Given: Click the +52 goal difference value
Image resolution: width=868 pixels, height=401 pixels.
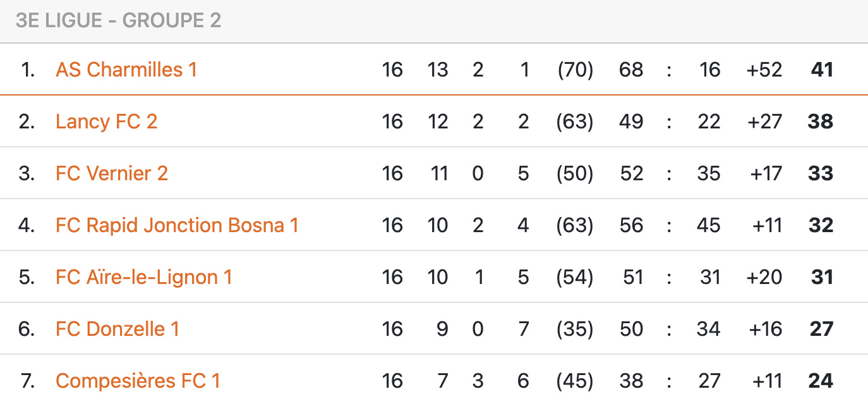Looking at the screenshot, I should coord(764,70).
